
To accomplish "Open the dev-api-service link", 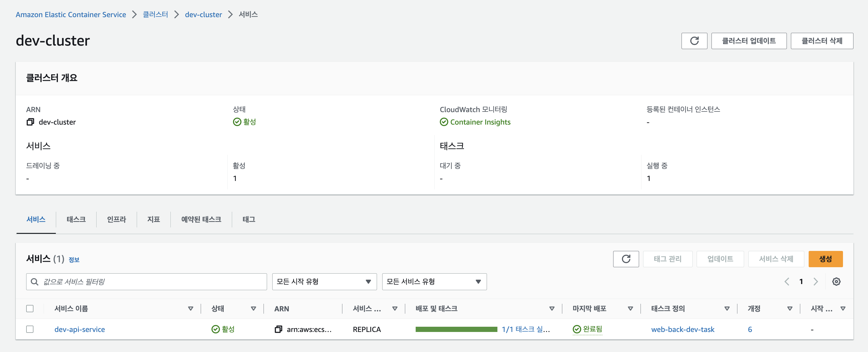I will point(79,329).
